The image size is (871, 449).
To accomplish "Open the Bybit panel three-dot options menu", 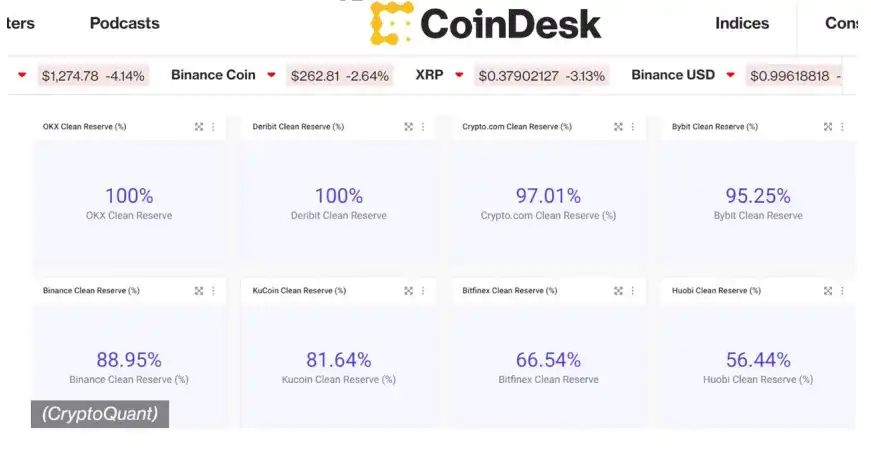I will click(842, 127).
